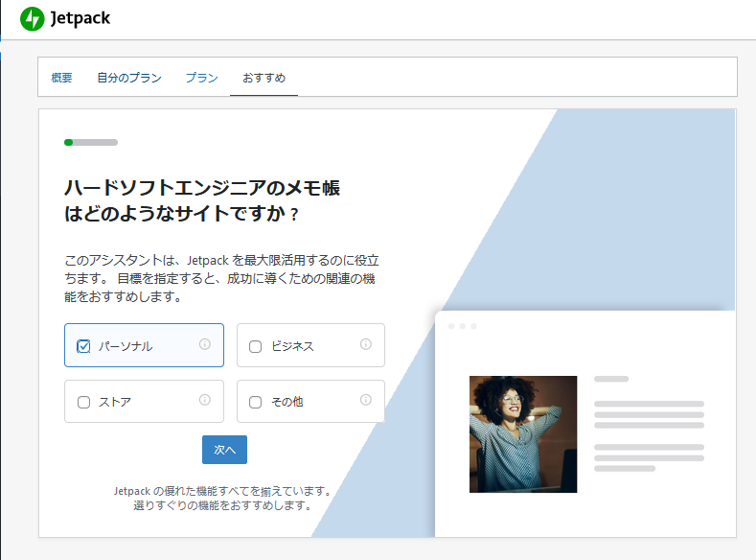Viewport: 756px width, 560px height.
Task: Click info icon beside ビジネス option
Action: (x=365, y=345)
